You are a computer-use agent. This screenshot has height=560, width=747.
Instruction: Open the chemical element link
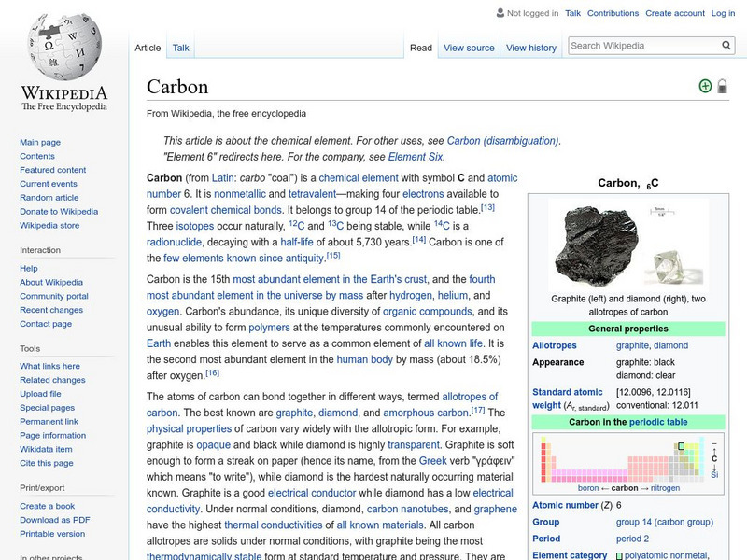click(x=359, y=177)
